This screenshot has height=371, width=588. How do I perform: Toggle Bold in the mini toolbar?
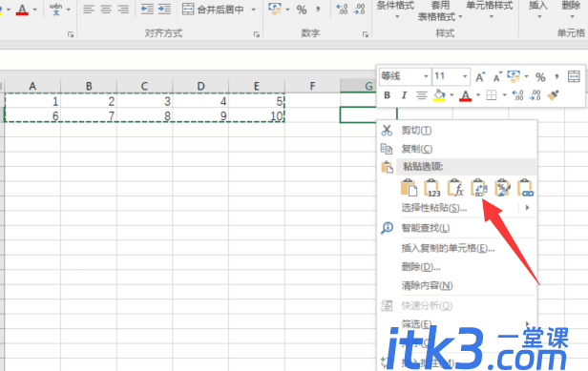[x=387, y=95]
